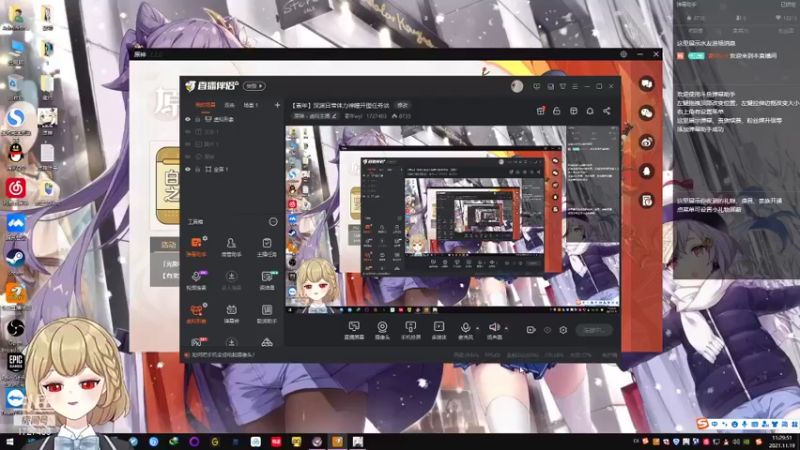Switch to the second scene tab
800x450 pixels.
(x=230, y=105)
